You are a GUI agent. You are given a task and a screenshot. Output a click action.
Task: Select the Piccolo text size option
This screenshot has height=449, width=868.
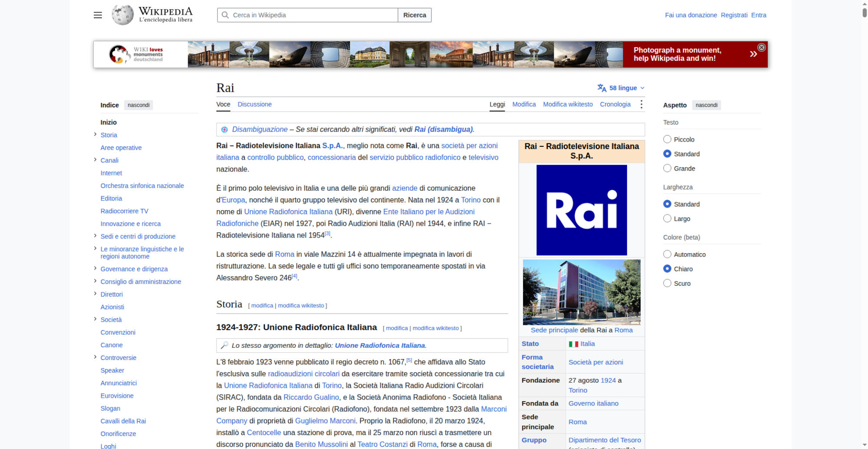pyautogui.click(x=667, y=139)
